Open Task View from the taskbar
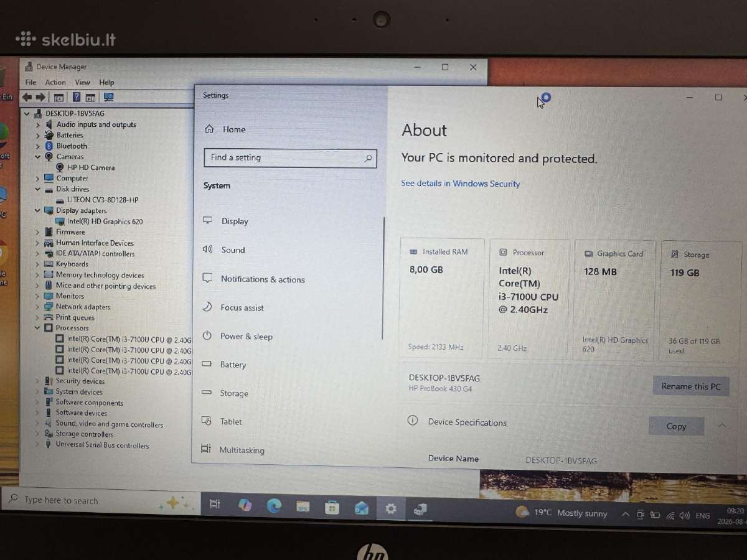 [x=215, y=504]
